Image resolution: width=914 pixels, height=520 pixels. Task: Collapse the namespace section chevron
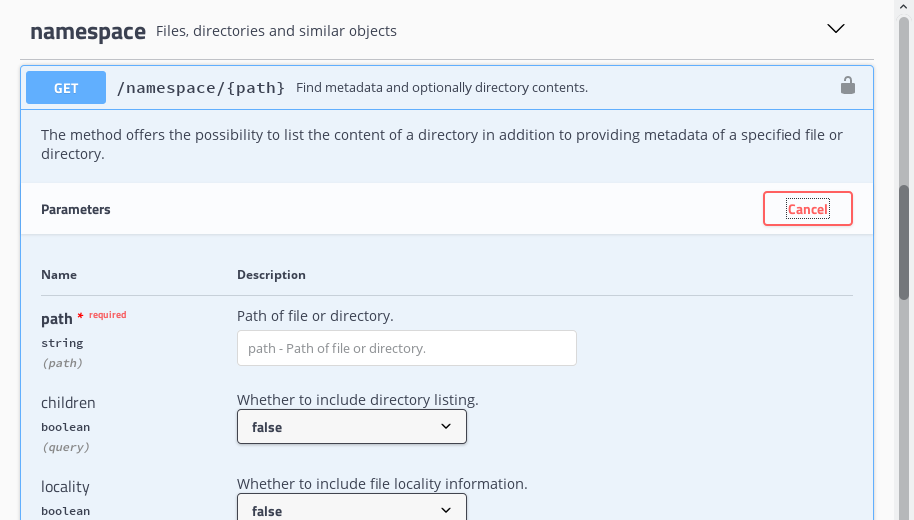(x=836, y=29)
